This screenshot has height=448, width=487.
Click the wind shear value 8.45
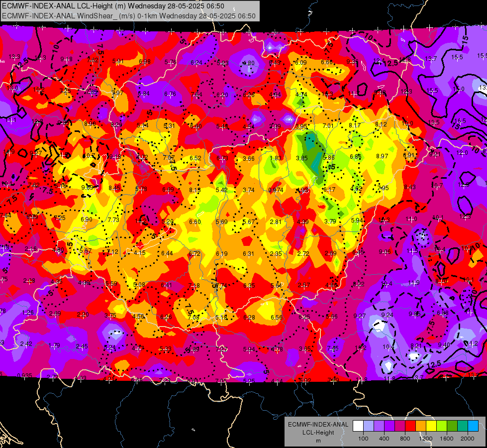[114, 188]
